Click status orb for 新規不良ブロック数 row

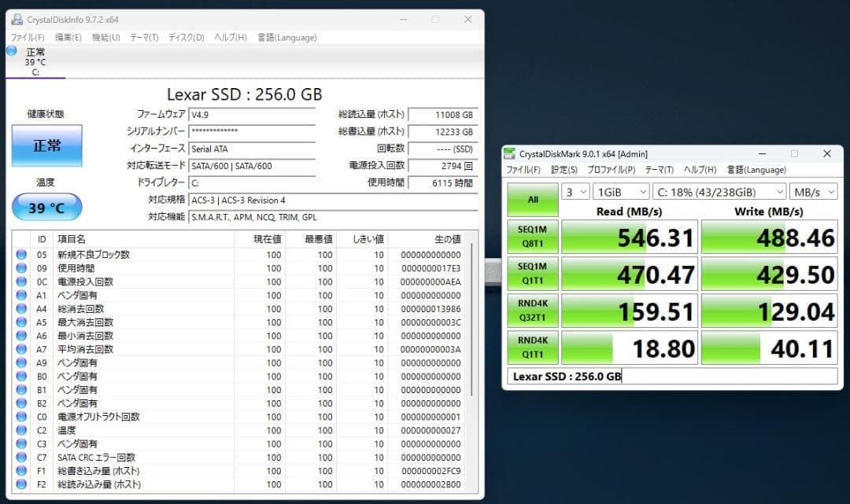point(21,255)
